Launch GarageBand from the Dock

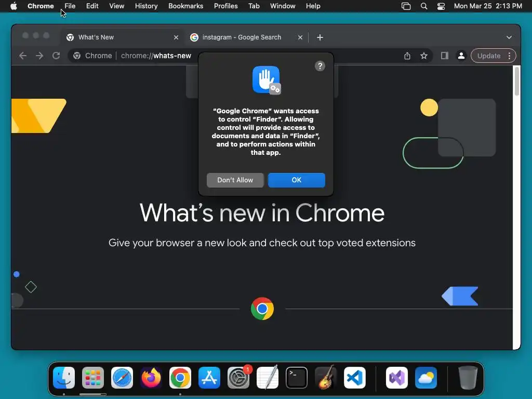pos(326,378)
